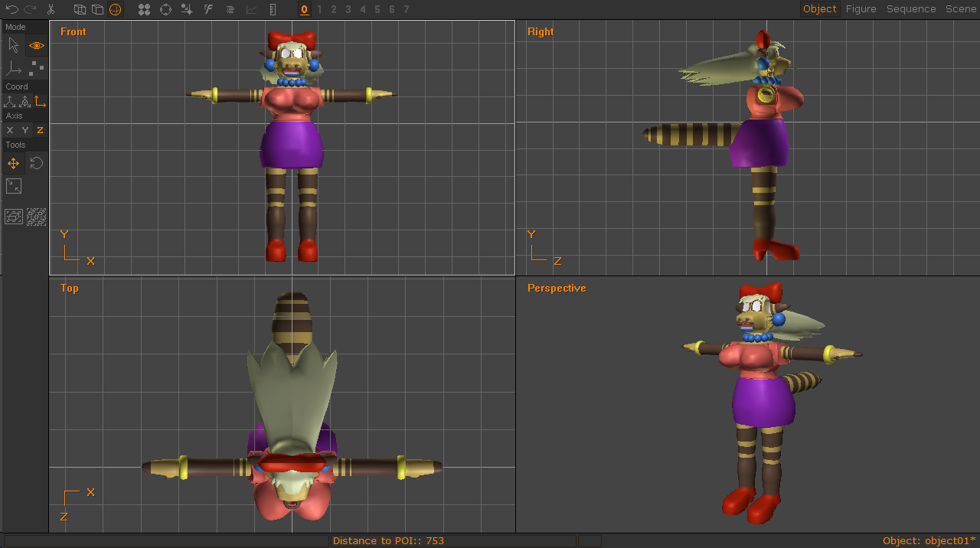Click the snap point toolbar icon

tap(187, 9)
